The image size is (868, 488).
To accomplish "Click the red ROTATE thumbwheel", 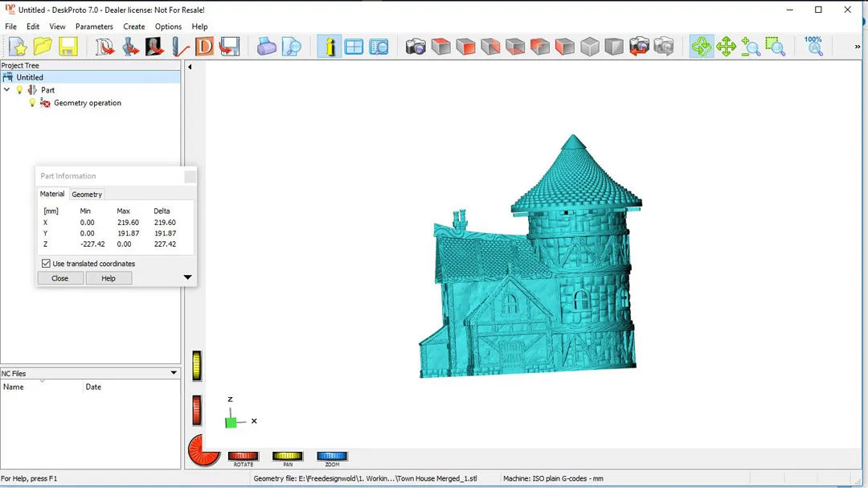I will click(x=243, y=456).
